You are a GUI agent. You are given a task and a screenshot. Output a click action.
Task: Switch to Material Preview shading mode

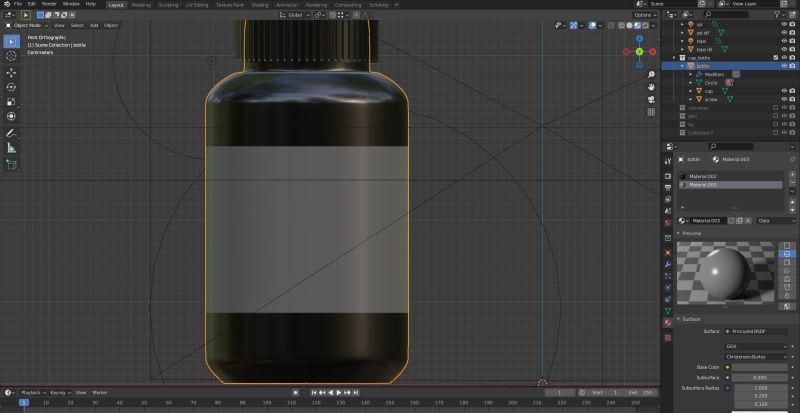[637, 26]
